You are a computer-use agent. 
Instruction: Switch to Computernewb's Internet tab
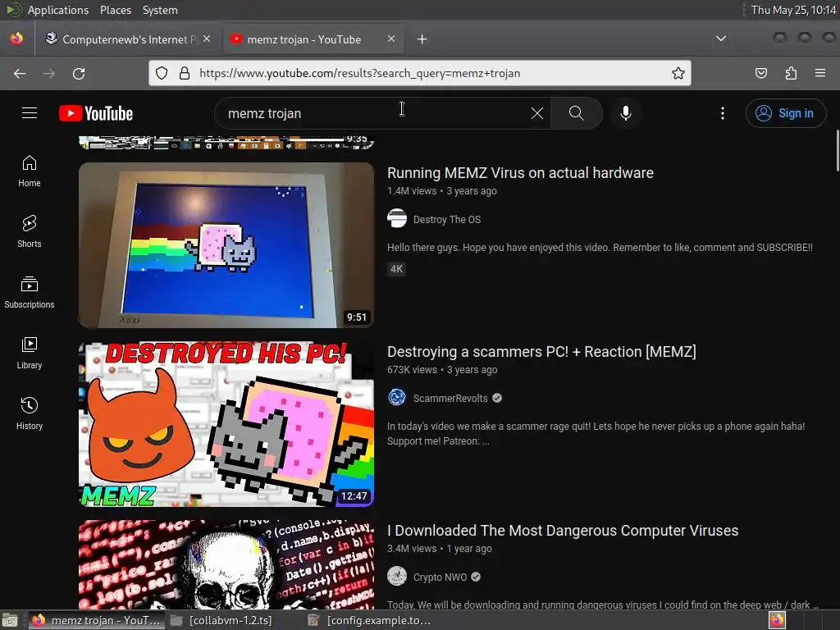129,39
